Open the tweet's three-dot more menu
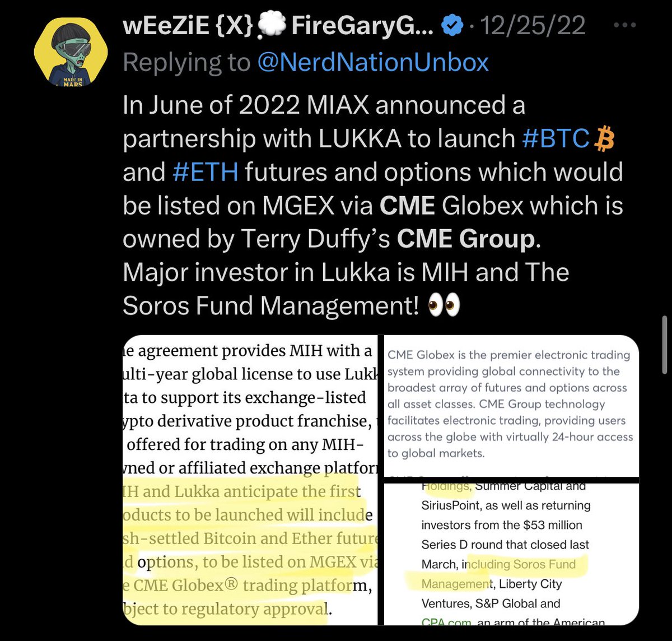672x641 pixels. point(624,26)
